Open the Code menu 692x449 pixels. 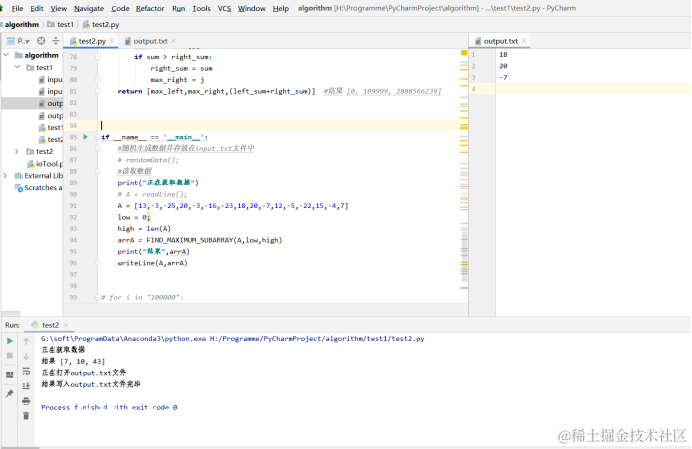[120, 8]
